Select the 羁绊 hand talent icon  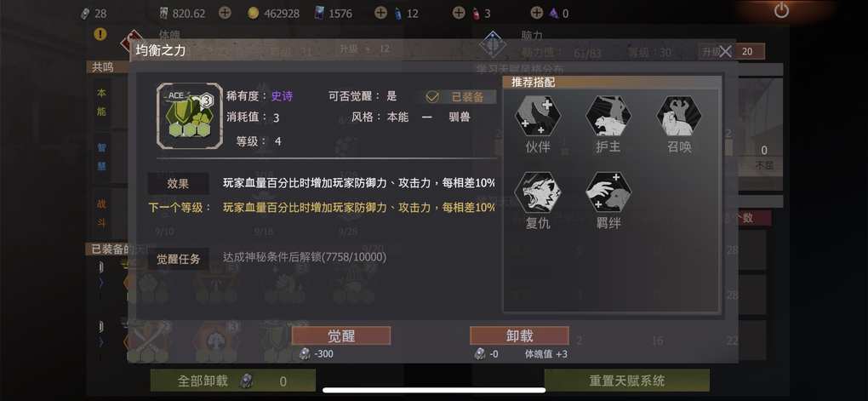click(x=608, y=192)
